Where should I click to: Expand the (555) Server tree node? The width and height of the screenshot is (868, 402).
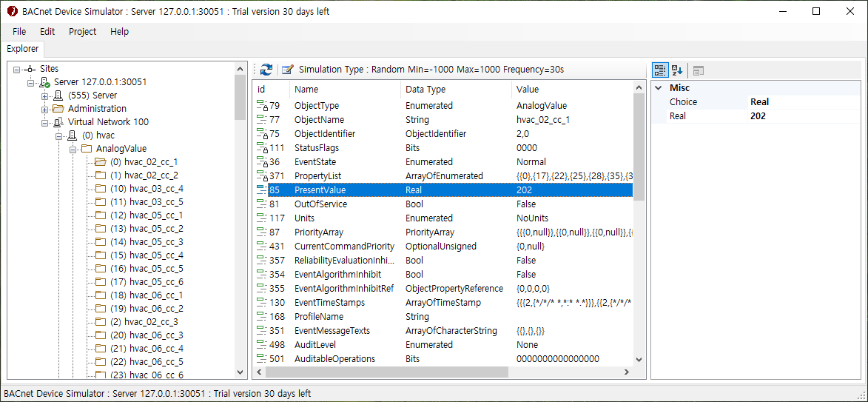44,96
